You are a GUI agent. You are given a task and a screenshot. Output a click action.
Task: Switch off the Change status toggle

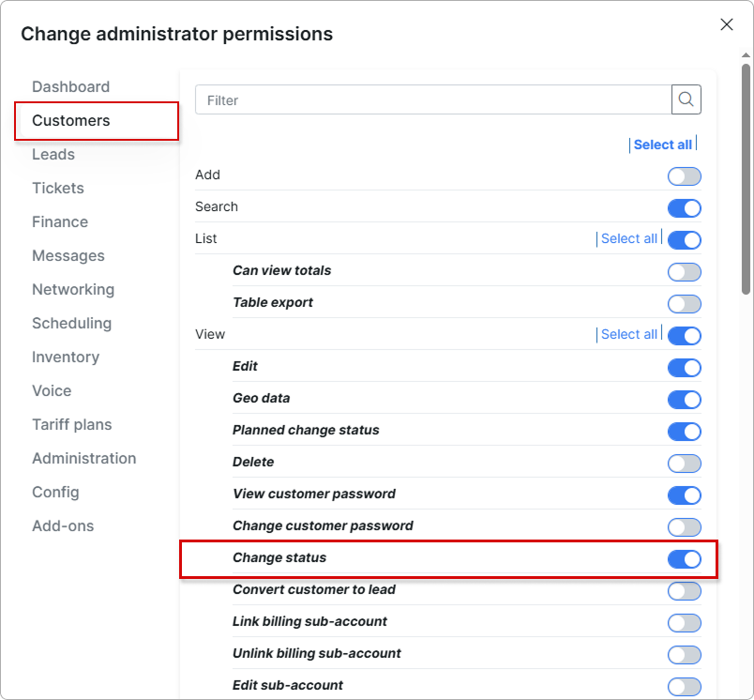tap(685, 559)
